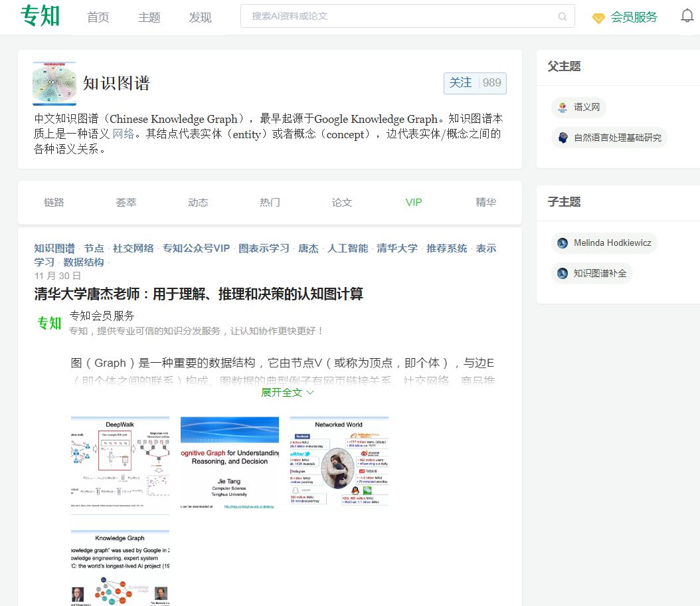
Task: Click the 社交网络 tag link
Action: [133, 249]
